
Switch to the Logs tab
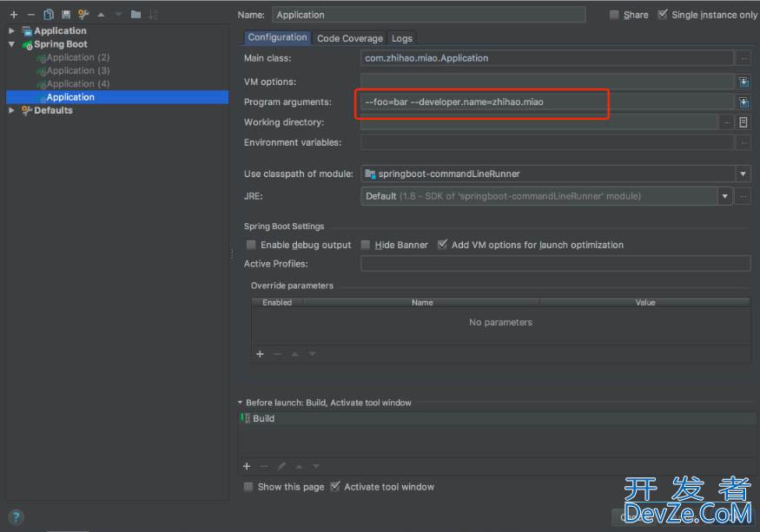(x=402, y=38)
